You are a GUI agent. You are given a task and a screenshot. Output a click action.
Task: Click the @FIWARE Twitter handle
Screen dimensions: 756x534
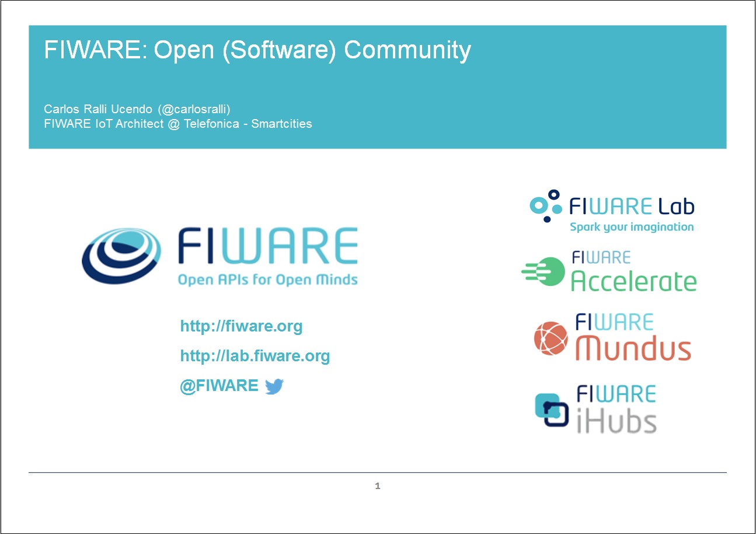coord(219,386)
